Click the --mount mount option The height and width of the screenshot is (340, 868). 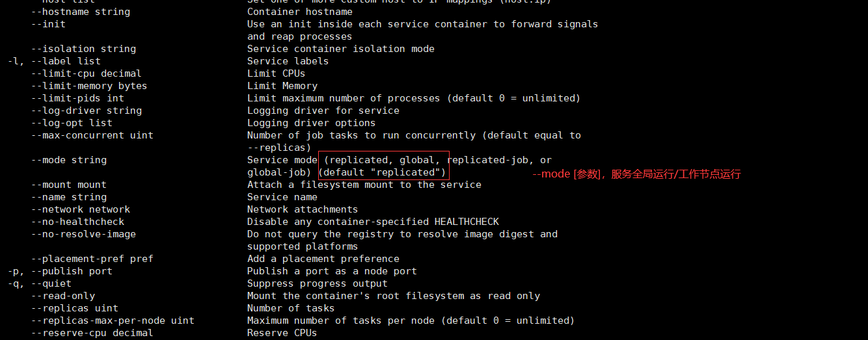click(x=69, y=185)
